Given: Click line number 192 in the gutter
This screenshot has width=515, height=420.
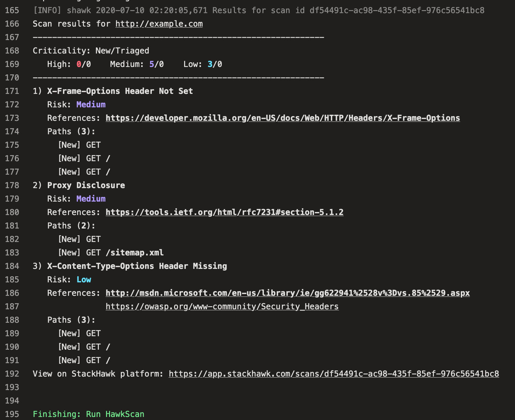Looking at the screenshot, I should (x=12, y=374).
